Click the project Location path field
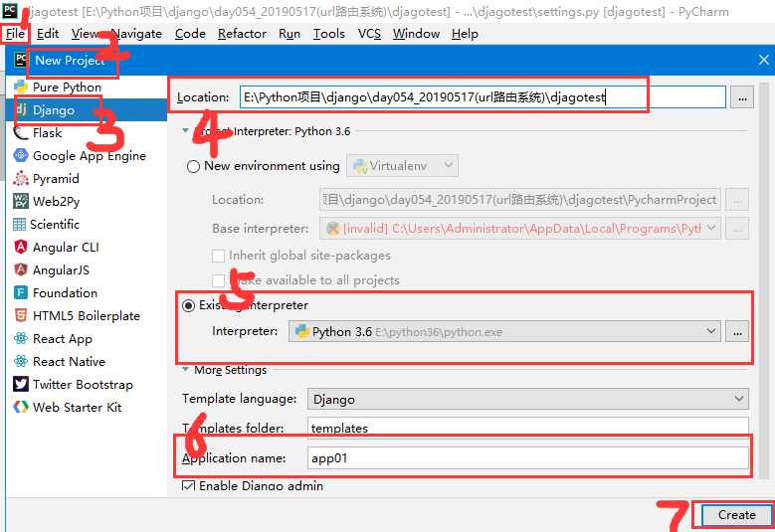The image size is (775, 532). (x=483, y=97)
